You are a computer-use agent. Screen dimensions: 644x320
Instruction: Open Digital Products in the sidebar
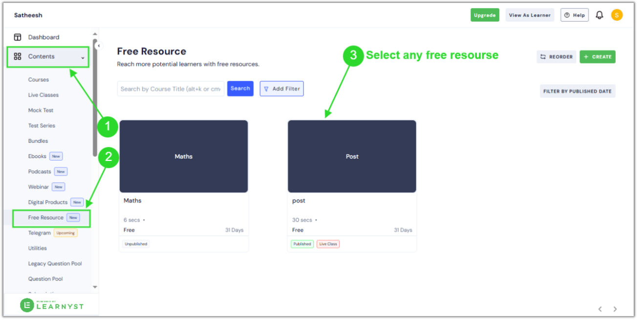48,202
